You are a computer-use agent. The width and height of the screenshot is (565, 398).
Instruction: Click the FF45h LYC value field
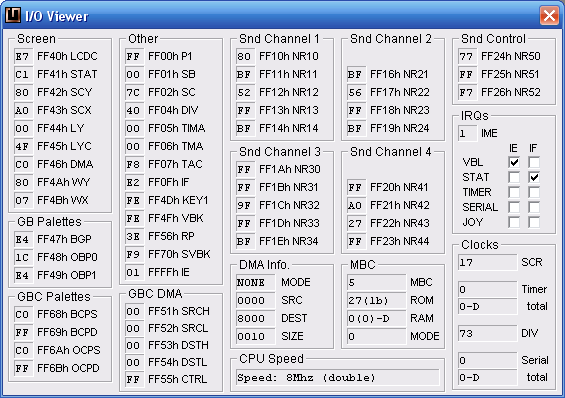click(x=23, y=147)
